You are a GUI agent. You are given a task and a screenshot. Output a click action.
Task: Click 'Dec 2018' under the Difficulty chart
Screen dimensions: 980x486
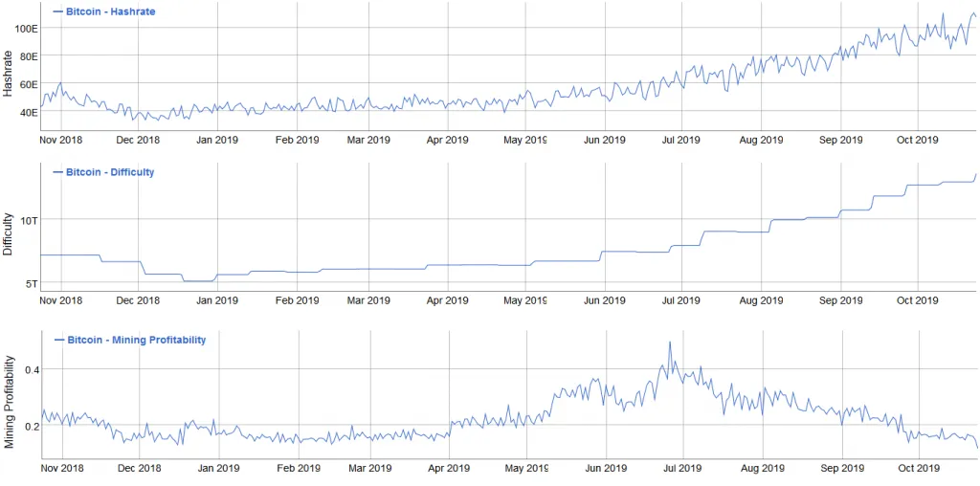coord(138,300)
